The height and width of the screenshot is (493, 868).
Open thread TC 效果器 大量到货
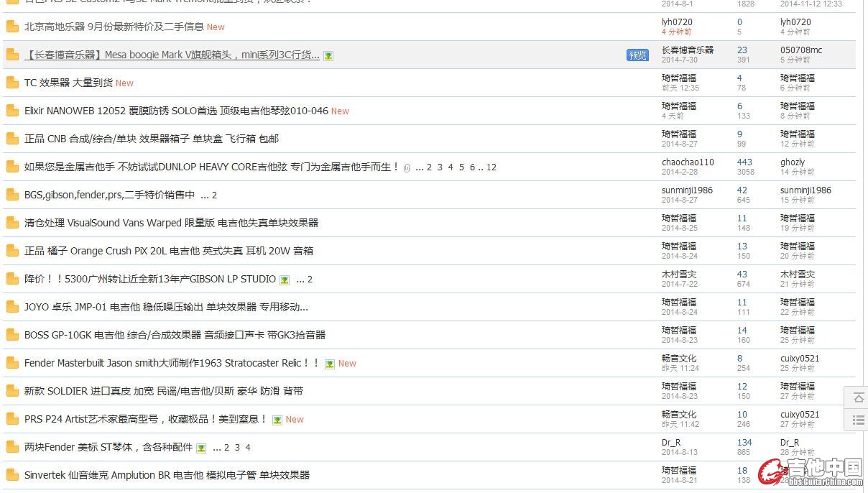(68, 83)
